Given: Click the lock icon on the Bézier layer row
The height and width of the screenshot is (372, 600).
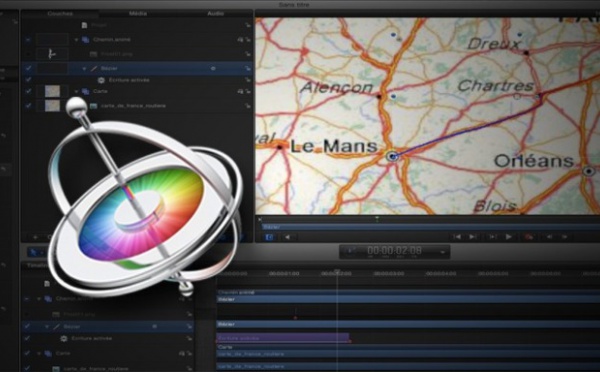Looking at the screenshot, I should (x=248, y=69).
